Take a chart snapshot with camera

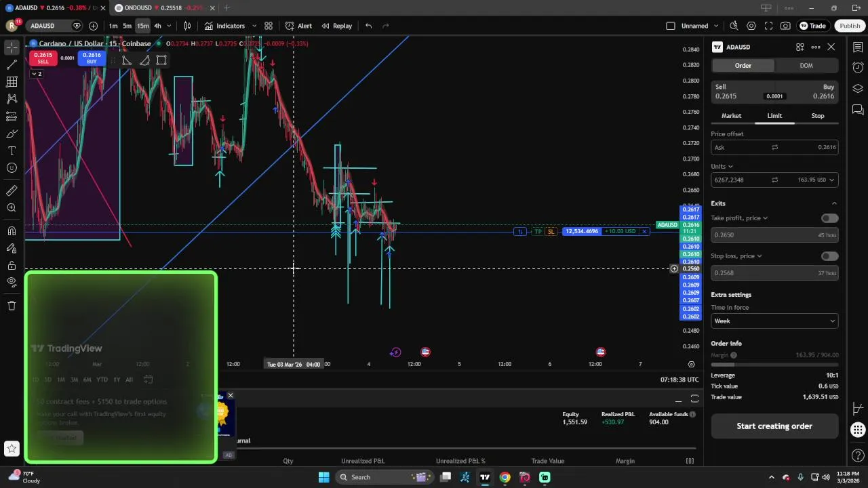(x=785, y=26)
